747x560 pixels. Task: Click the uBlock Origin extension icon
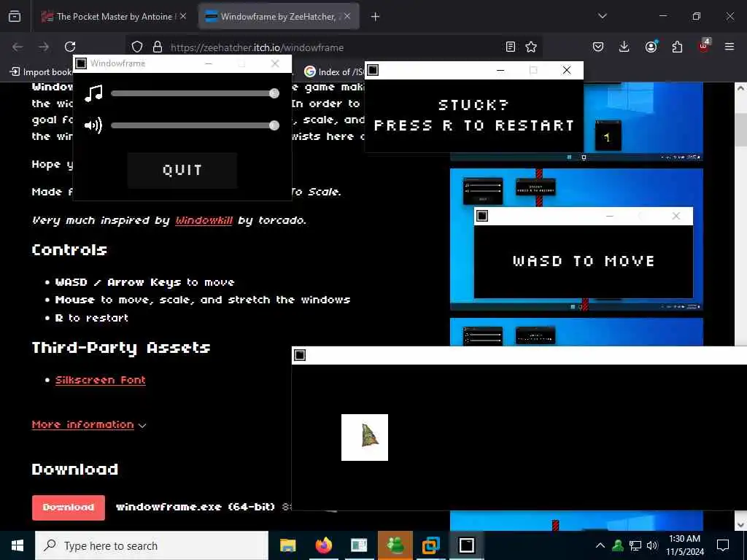click(x=703, y=46)
